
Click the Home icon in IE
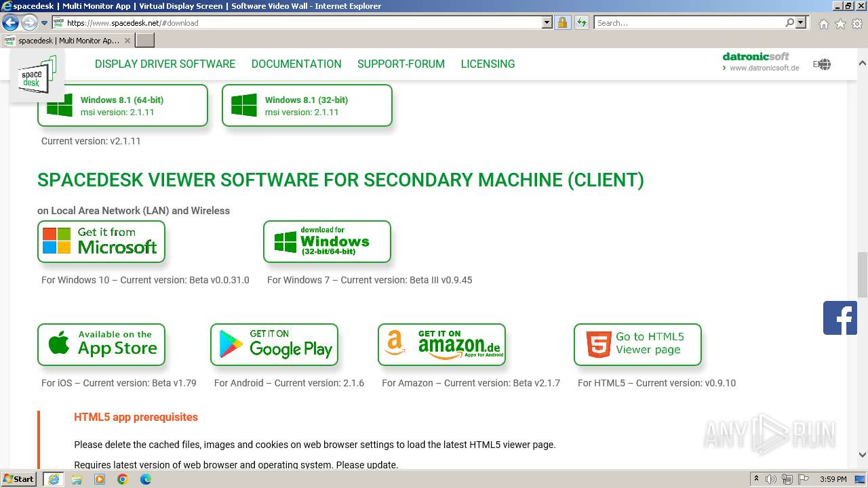click(823, 24)
